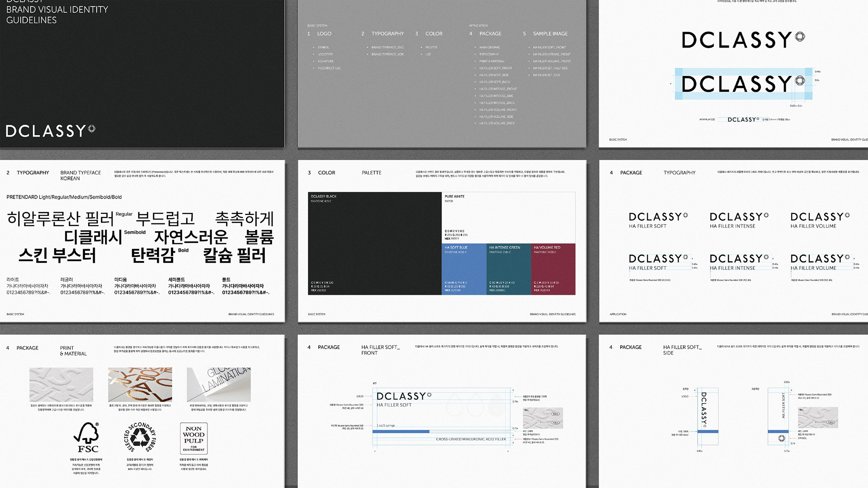Open the embossed white paper sample photo
Screen dimensions: 868x488
61,384
